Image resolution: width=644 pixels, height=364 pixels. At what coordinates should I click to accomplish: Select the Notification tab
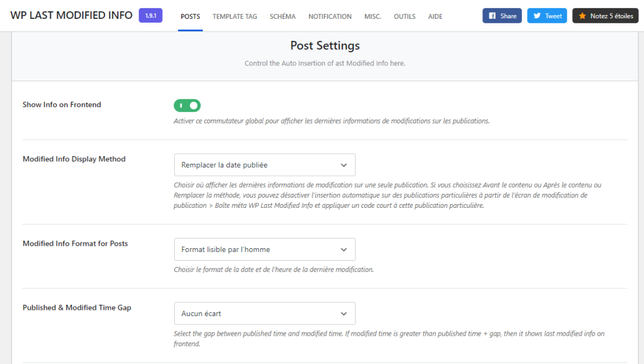click(330, 16)
